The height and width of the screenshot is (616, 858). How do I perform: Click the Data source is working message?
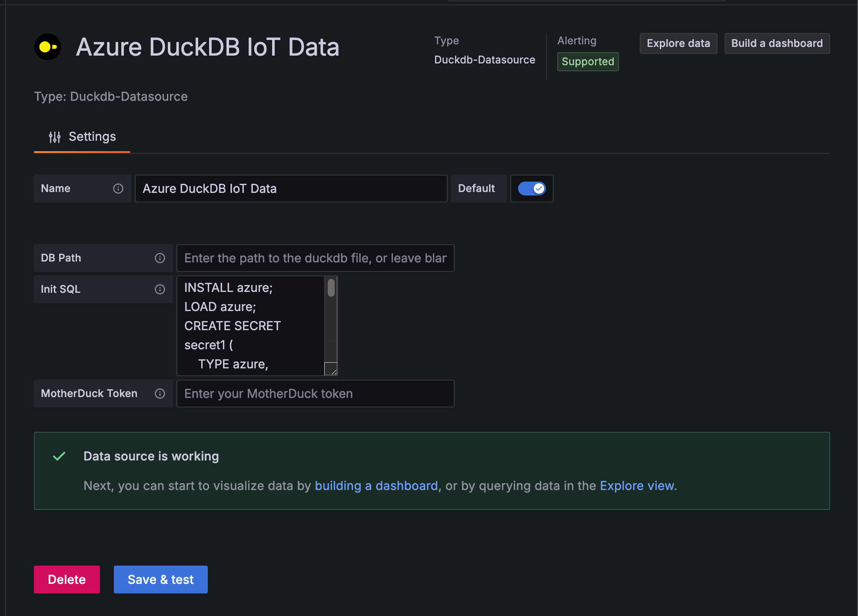(x=151, y=456)
